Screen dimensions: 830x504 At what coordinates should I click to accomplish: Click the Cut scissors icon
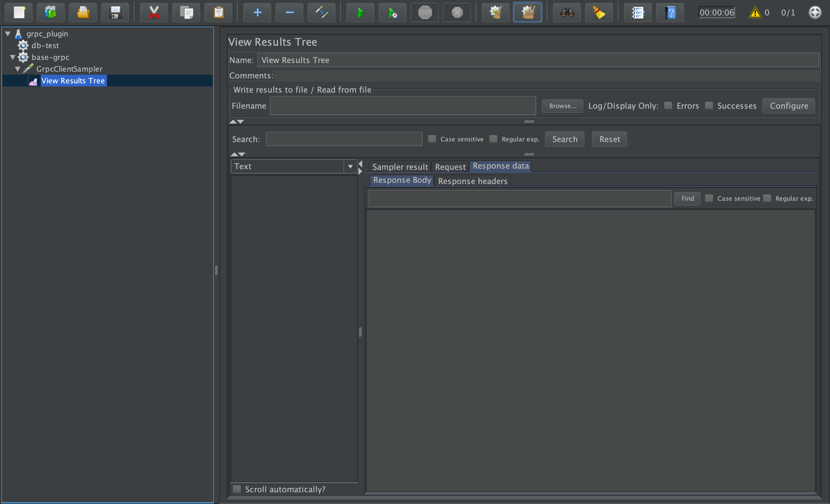[154, 13]
